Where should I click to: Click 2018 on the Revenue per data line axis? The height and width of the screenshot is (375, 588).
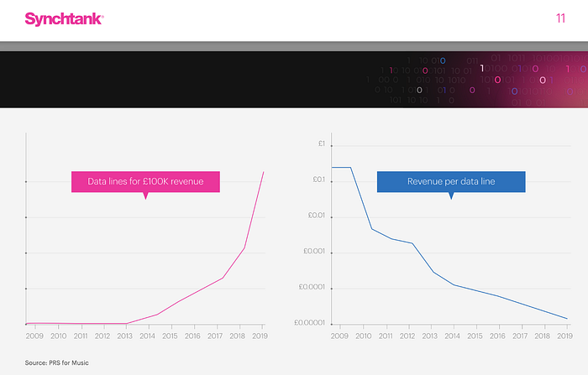(x=543, y=336)
